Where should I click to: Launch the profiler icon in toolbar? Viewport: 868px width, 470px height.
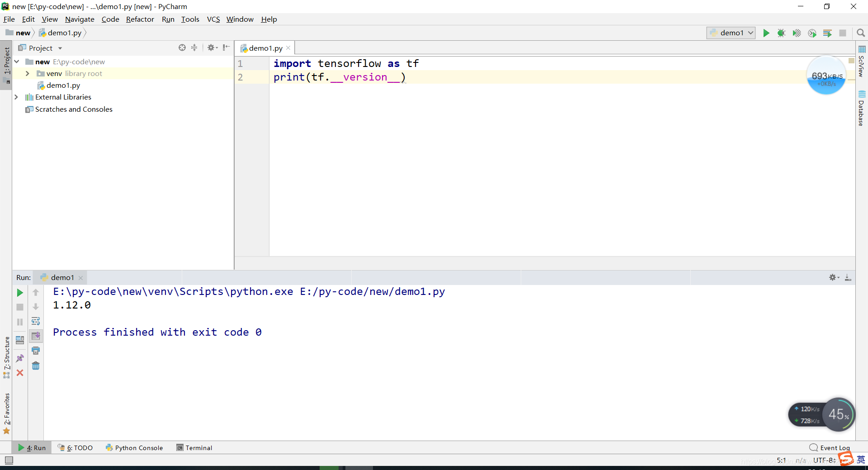[x=812, y=33]
